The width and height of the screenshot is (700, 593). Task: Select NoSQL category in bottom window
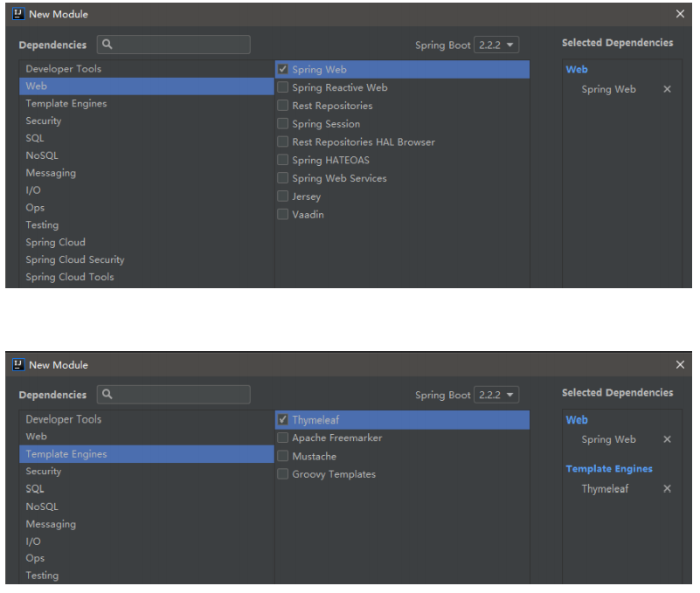click(x=147, y=507)
